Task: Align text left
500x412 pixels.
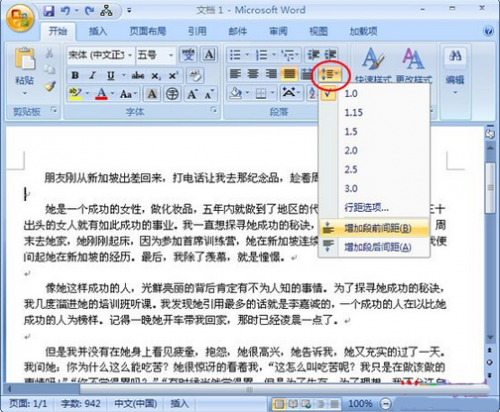Action: tap(235, 74)
